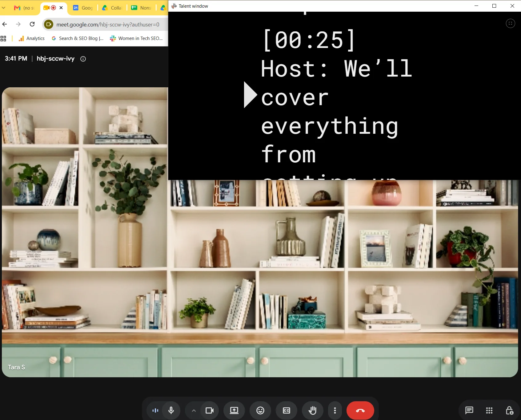Click the hbj-sccw-ivy meeting code
521x420 pixels.
tap(56, 58)
